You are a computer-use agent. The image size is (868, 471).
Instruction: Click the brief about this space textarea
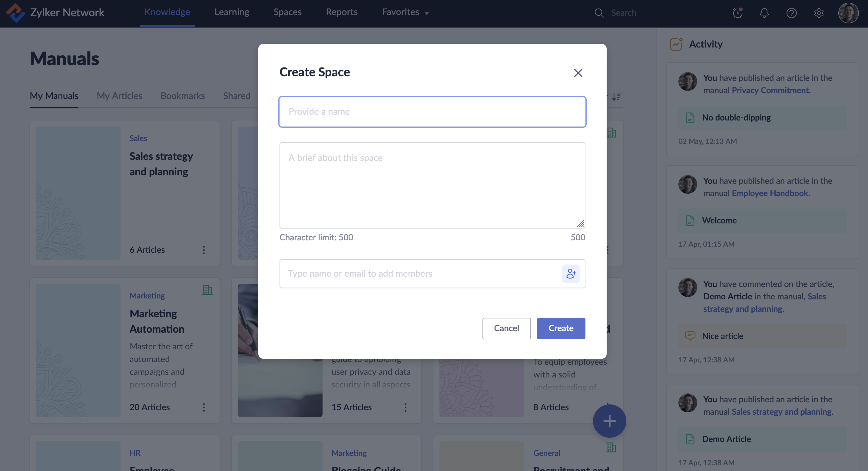(x=432, y=186)
